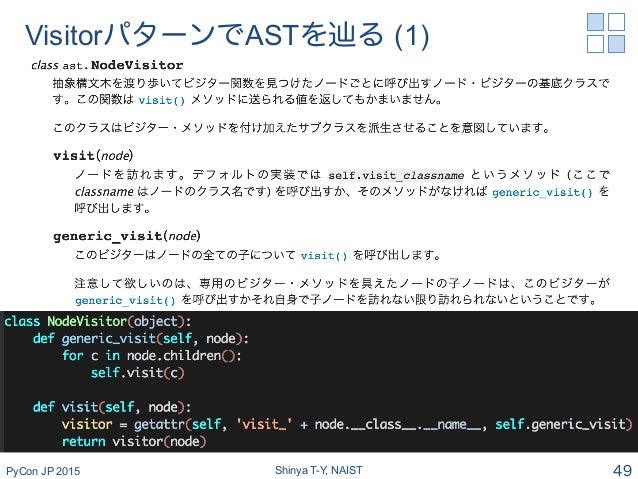Click the sentence 'このクラスはビジター・メソッドを付け加えた…'
Image resolution: width=638 pixels, height=479 pixels.
coord(301,128)
